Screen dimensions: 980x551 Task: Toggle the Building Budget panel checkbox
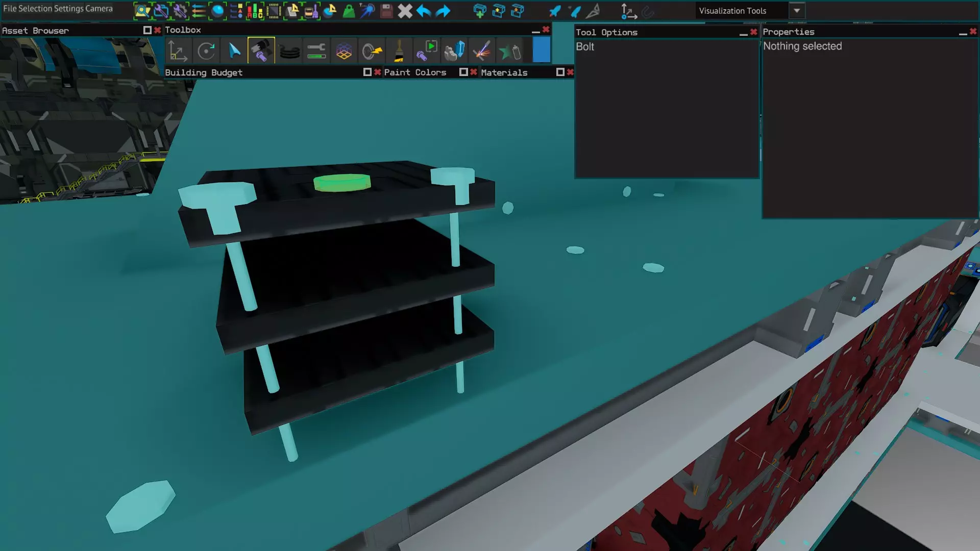tap(367, 72)
